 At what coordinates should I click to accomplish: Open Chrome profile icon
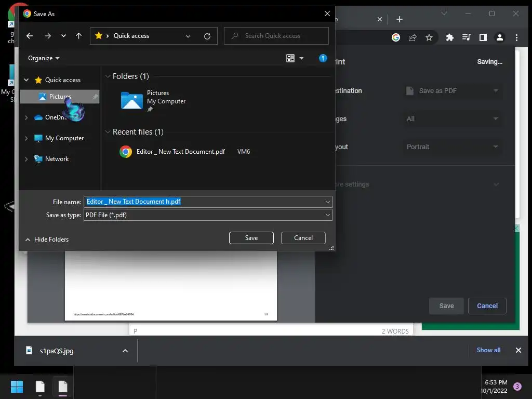pos(500,37)
